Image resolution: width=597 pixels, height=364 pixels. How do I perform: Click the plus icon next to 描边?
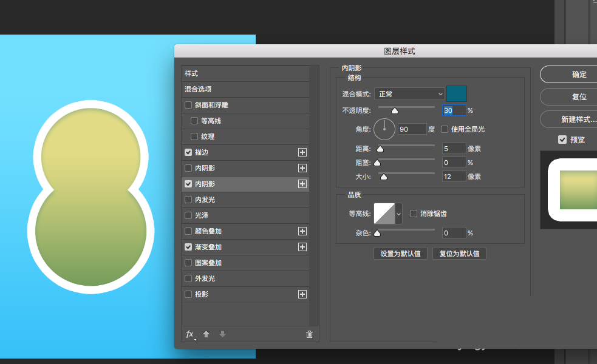(x=302, y=152)
